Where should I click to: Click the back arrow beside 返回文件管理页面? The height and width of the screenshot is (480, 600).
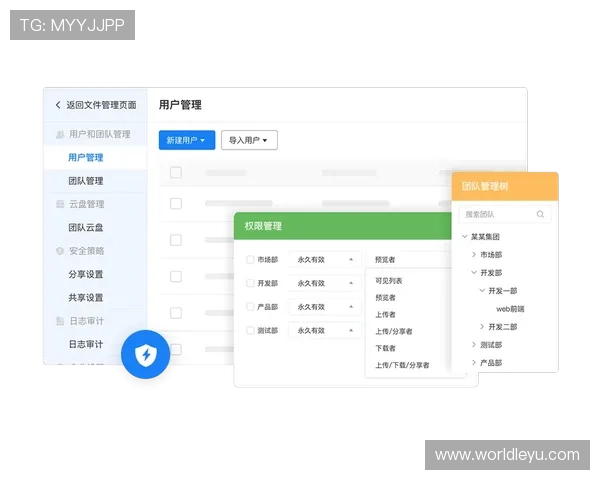(x=58, y=105)
